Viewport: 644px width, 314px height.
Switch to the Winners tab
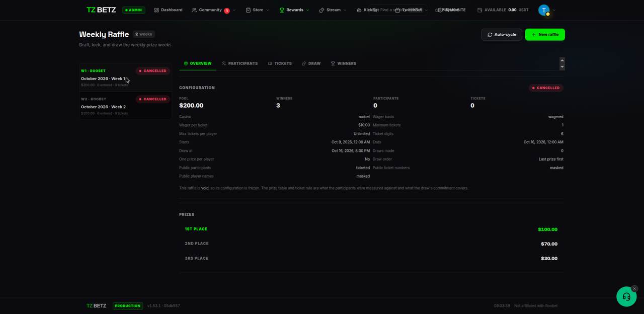[344, 63]
